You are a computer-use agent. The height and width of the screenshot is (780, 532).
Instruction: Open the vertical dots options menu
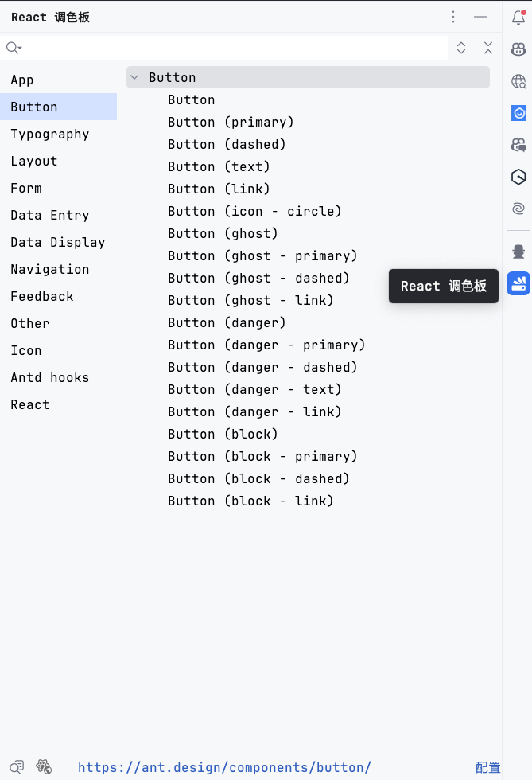coord(453,16)
